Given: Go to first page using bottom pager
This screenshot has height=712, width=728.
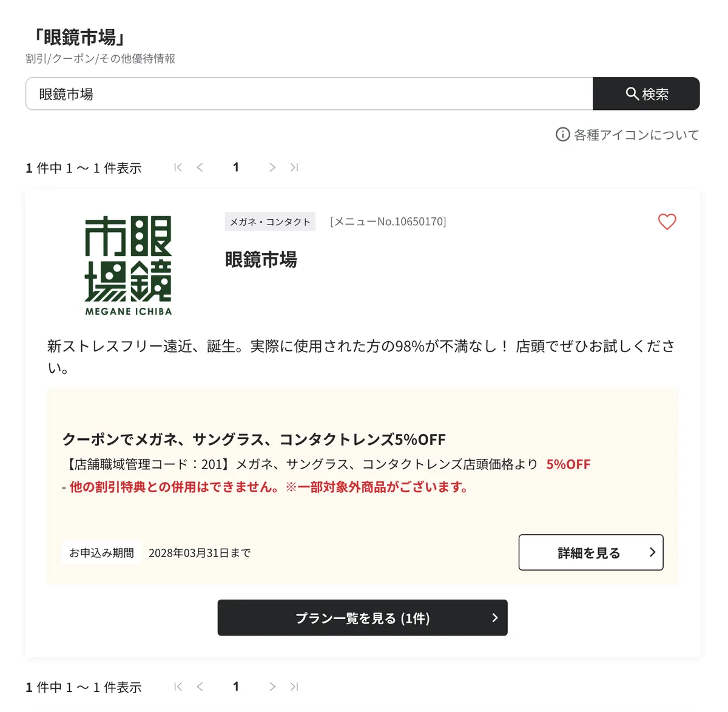Looking at the screenshot, I should point(178,687).
